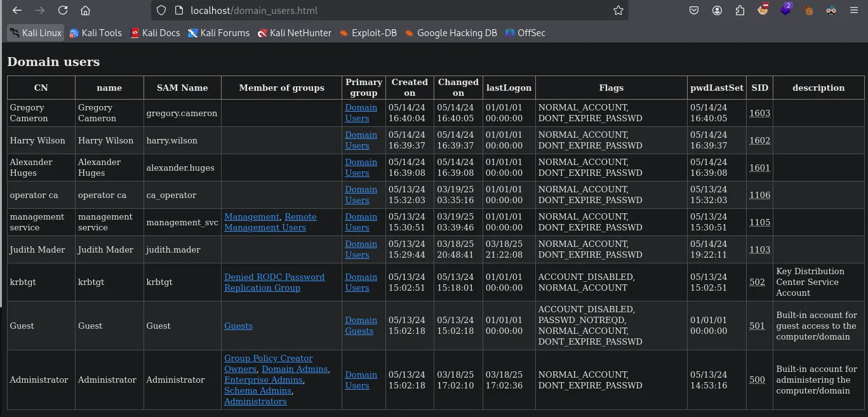Open the Save to Pocket icon
Image resolution: width=868 pixels, height=417 pixels.
[x=694, y=10]
